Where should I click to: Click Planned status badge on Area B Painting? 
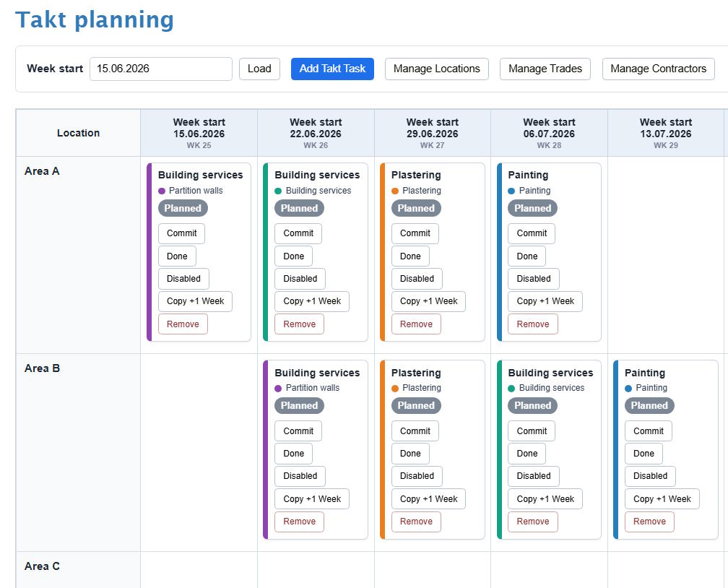click(649, 405)
